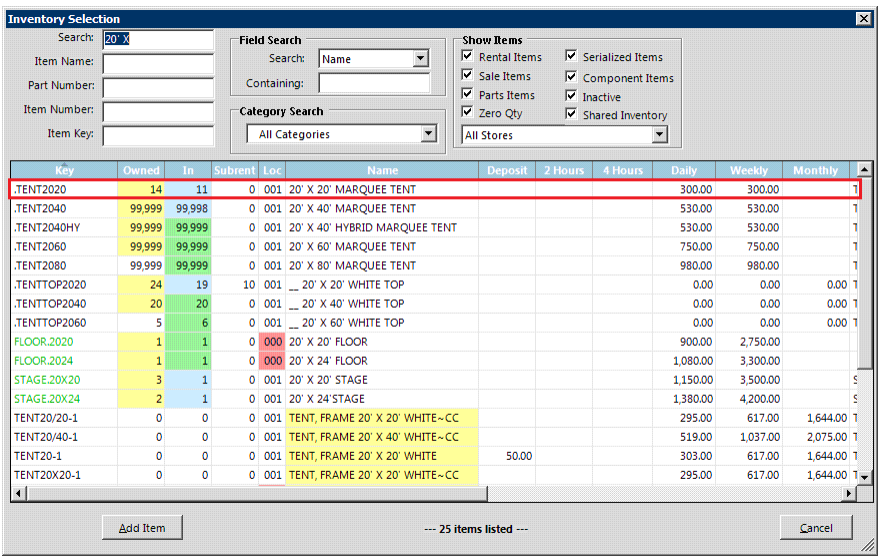Click the Cancel button
This screenshot has width=881, height=559.
click(x=816, y=528)
